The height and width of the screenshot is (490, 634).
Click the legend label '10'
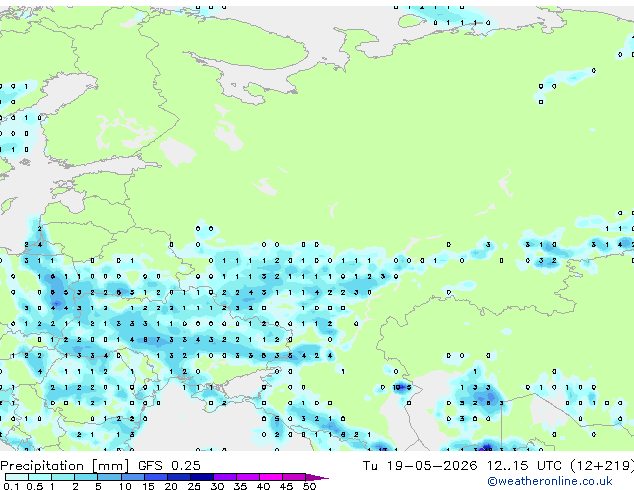coord(125,486)
